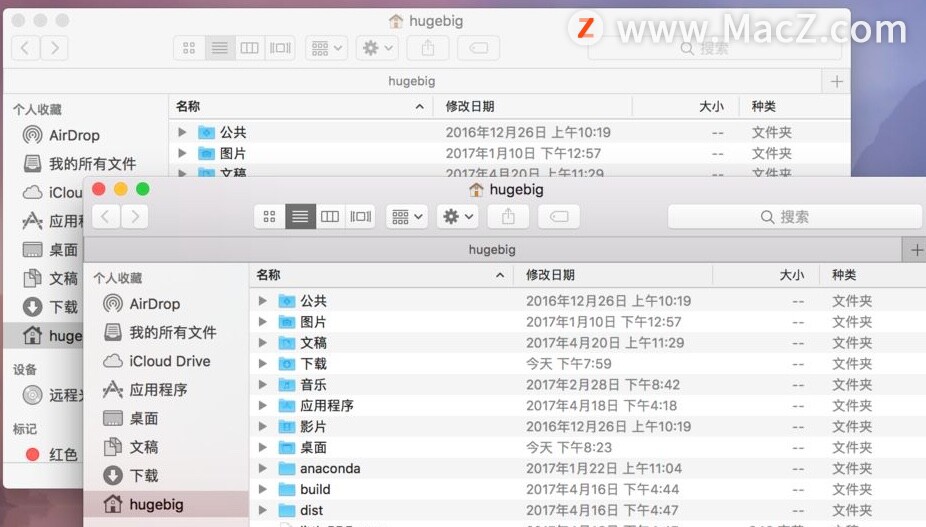Screen dimensions: 926x527
Task: Click date 2017年2月28日 下午8:42
Action: pyautogui.click(x=603, y=385)
